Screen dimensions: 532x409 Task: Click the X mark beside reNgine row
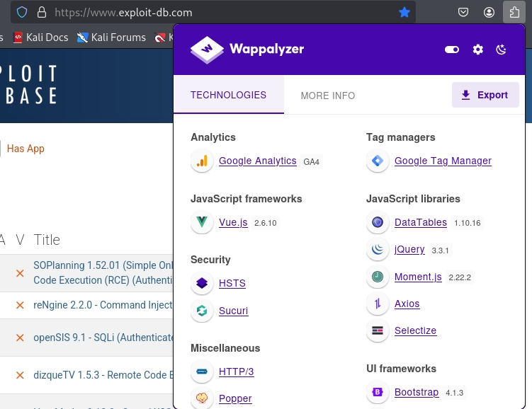pos(20,305)
